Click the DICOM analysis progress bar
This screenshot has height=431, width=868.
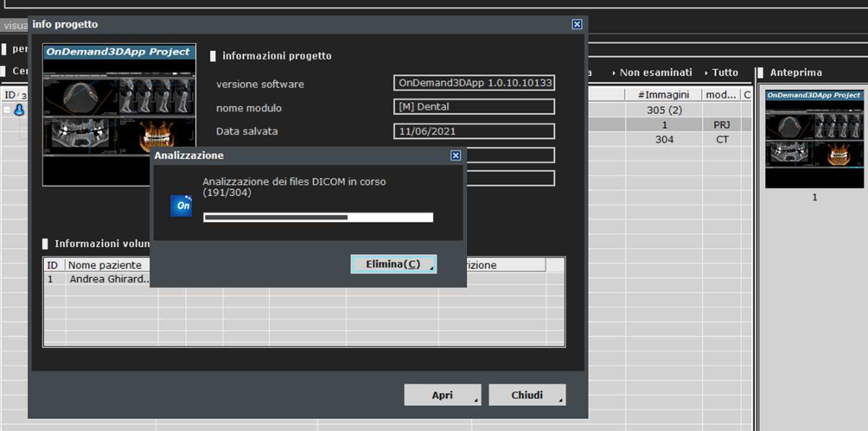[x=318, y=218]
